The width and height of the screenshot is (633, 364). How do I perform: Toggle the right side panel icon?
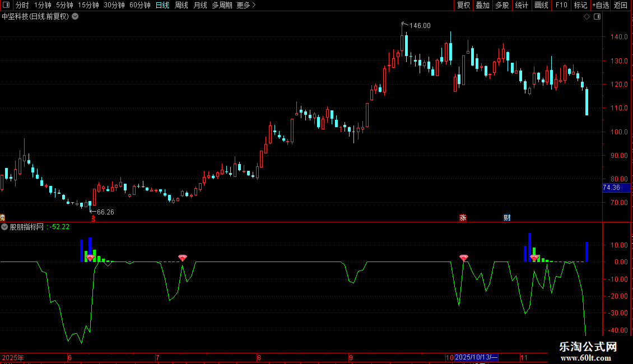(x=597, y=17)
